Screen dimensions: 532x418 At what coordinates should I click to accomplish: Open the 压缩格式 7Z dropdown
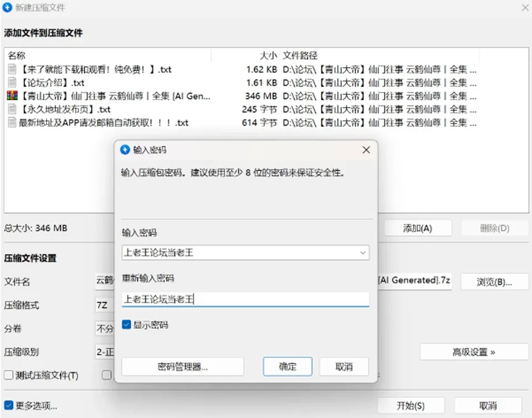(x=105, y=305)
